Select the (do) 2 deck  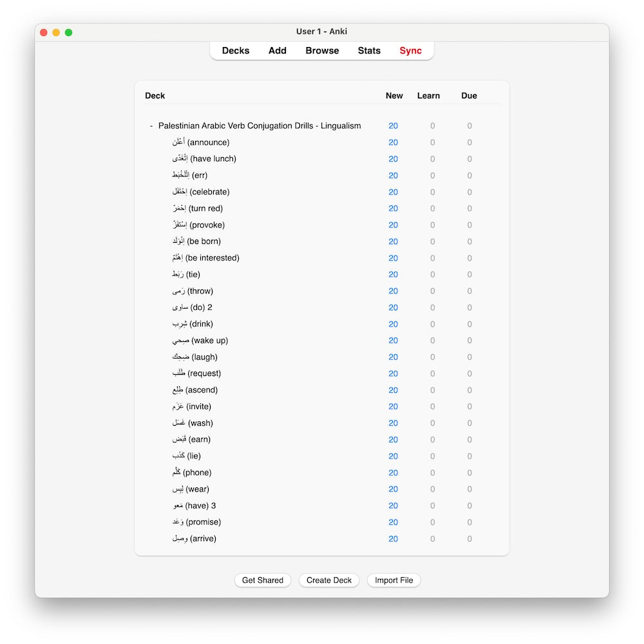[192, 308]
